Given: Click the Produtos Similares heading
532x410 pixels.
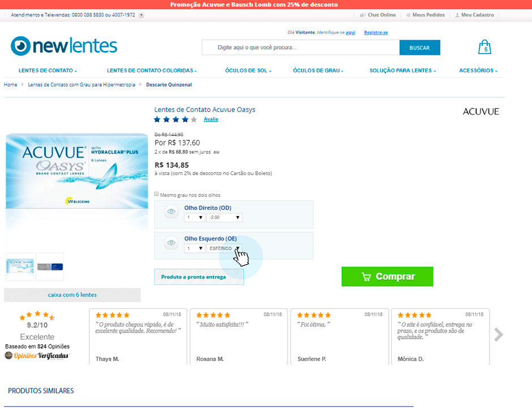Looking at the screenshot, I should tap(41, 391).
